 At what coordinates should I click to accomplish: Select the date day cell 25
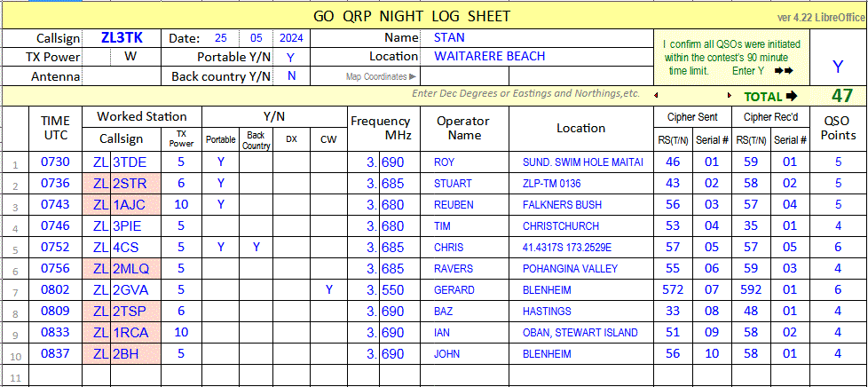coord(221,39)
